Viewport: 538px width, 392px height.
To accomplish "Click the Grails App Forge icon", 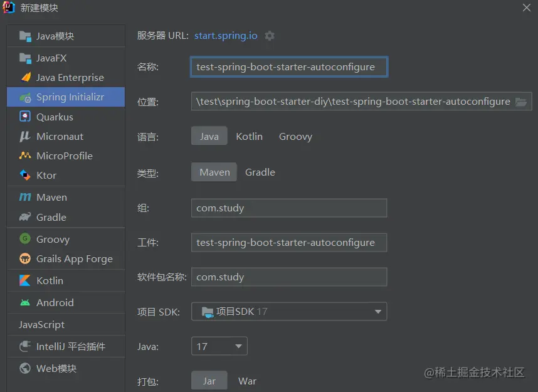I will [25, 258].
